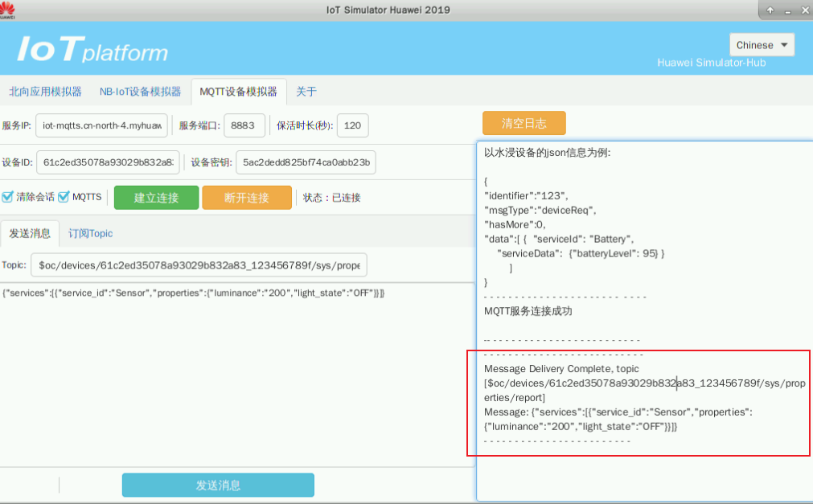Screen dimensions: 813x504
Task: Click the '以水浸设备的json信息为例:' log line
Action: click(x=547, y=153)
